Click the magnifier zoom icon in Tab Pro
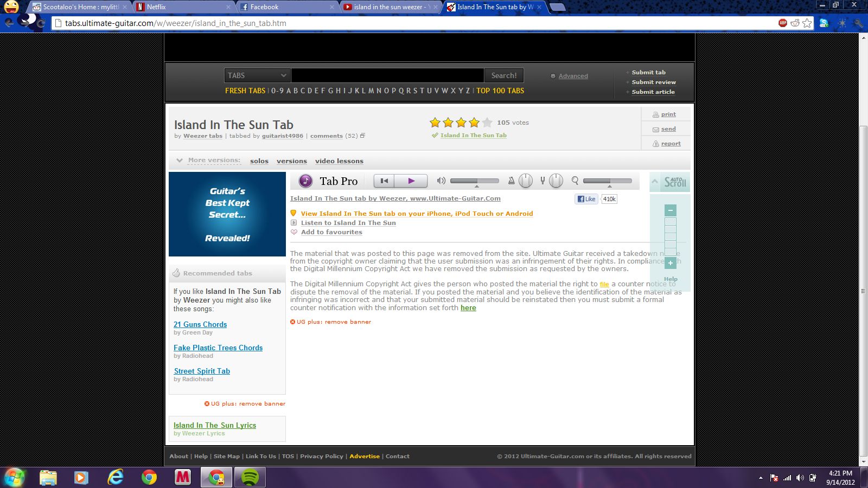 (575, 181)
